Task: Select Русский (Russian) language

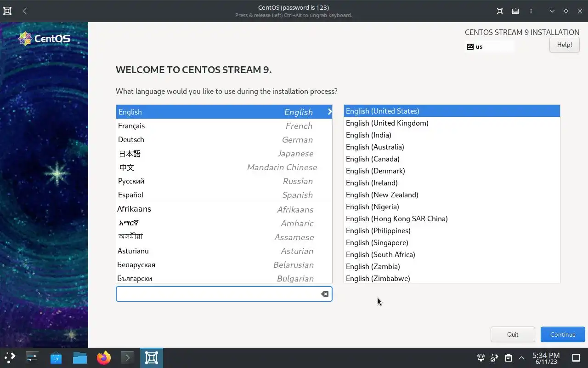Action: (x=224, y=181)
